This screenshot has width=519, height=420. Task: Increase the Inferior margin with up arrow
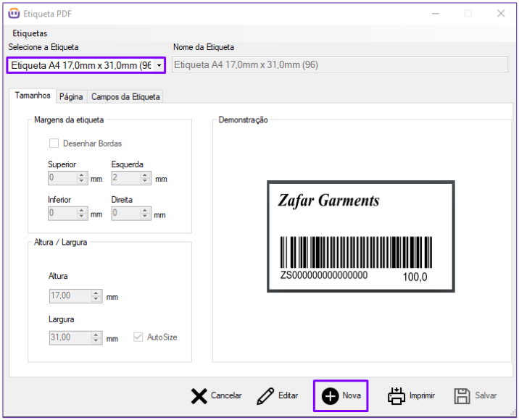coord(81,210)
